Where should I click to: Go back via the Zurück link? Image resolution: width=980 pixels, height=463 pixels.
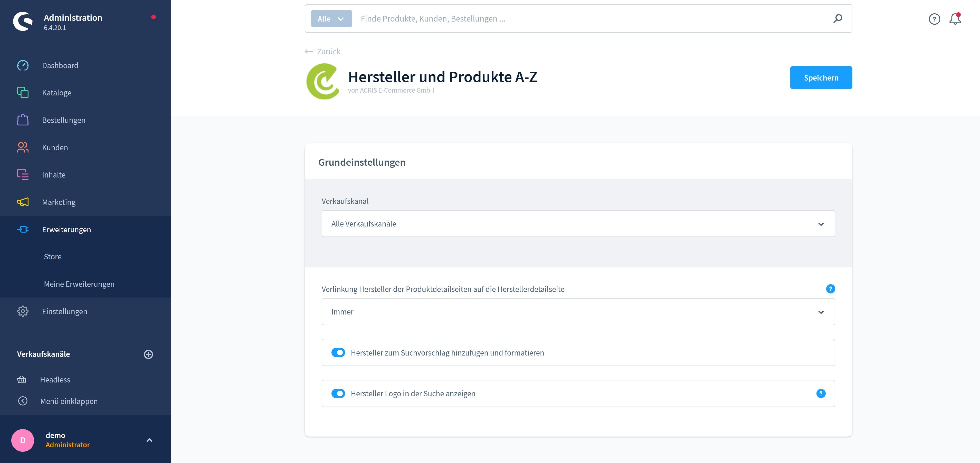point(328,52)
